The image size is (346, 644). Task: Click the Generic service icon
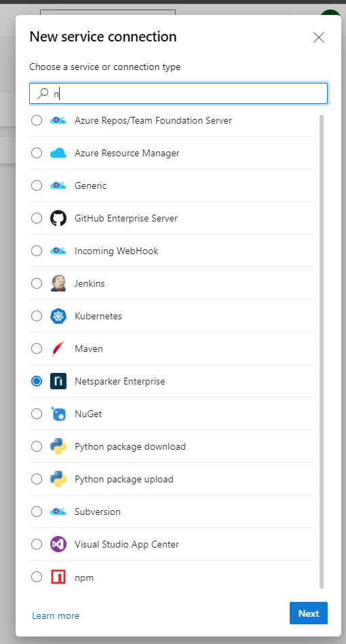point(58,185)
